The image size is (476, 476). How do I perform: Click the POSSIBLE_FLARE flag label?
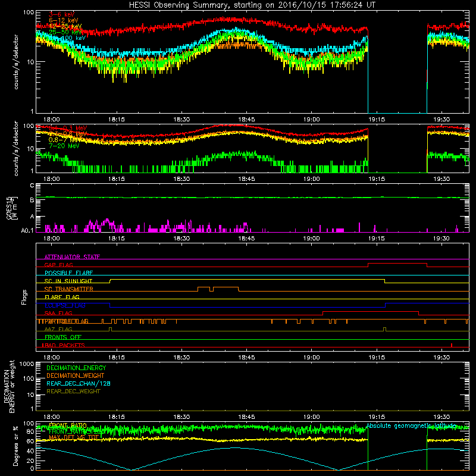(68, 273)
